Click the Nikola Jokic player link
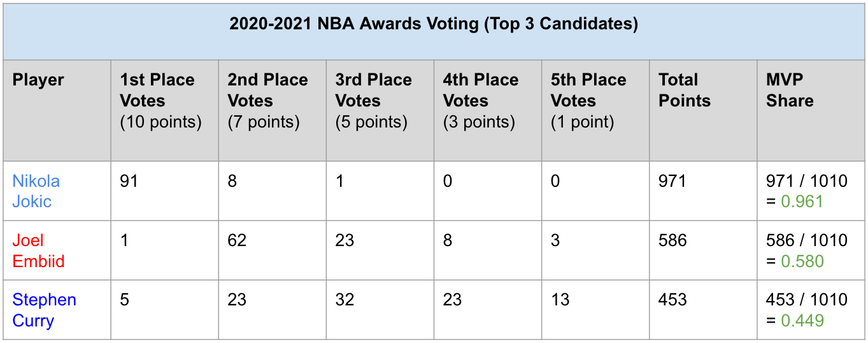 [36, 191]
